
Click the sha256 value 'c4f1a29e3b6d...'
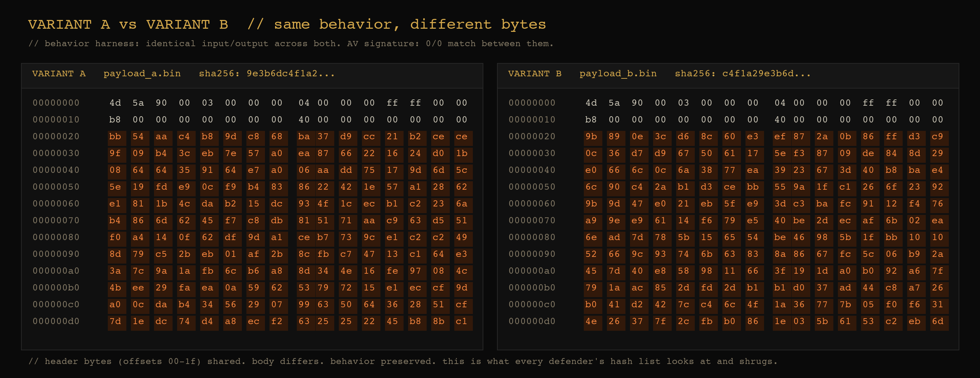click(x=766, y=73)
